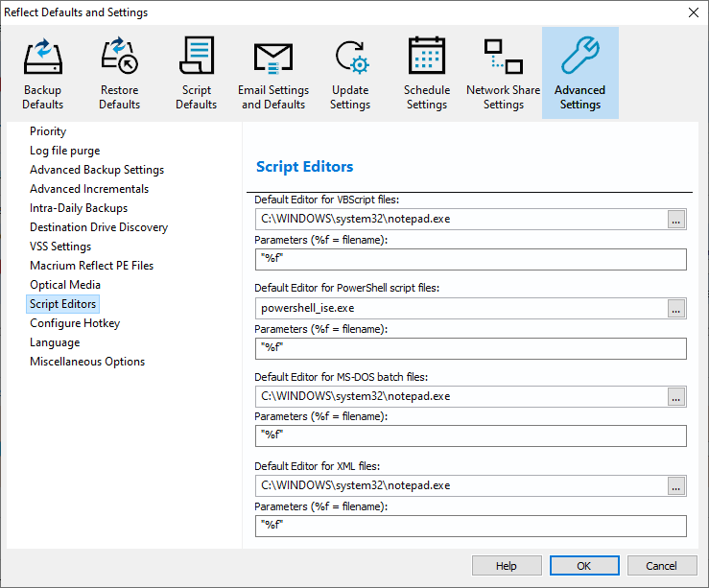Browse for the XML files editor
This screenshot has height=588, width=709.
676,485
